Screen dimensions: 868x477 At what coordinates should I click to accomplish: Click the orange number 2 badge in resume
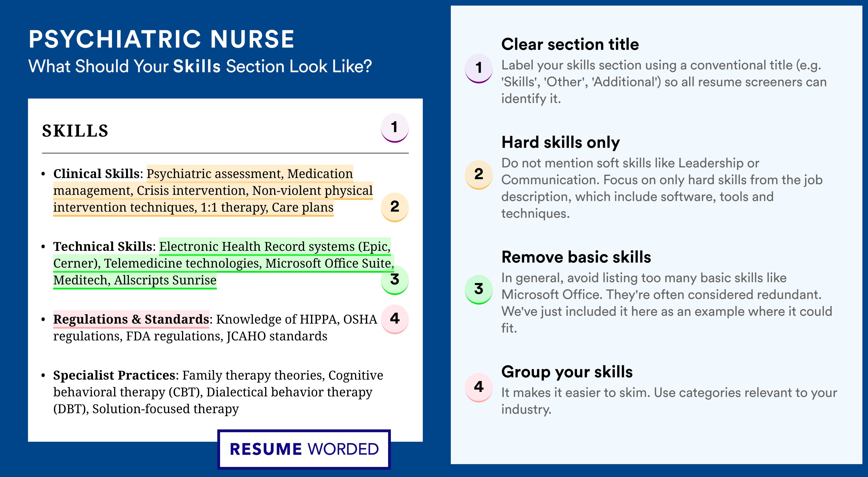pyautogui.click(x=395, y=207)
